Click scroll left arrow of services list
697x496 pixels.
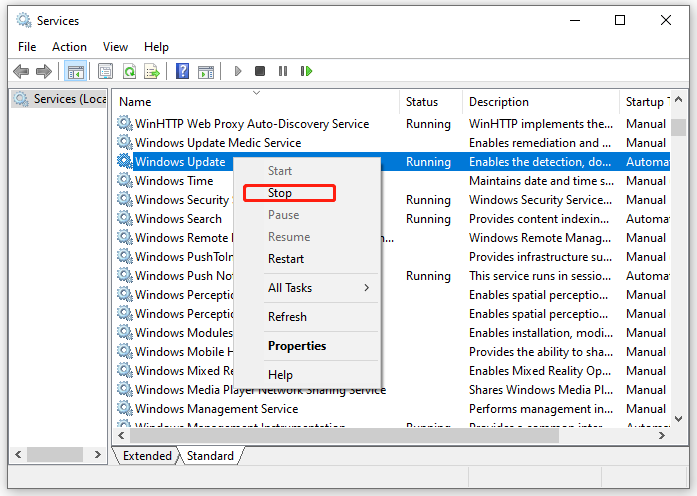point(121,436)
